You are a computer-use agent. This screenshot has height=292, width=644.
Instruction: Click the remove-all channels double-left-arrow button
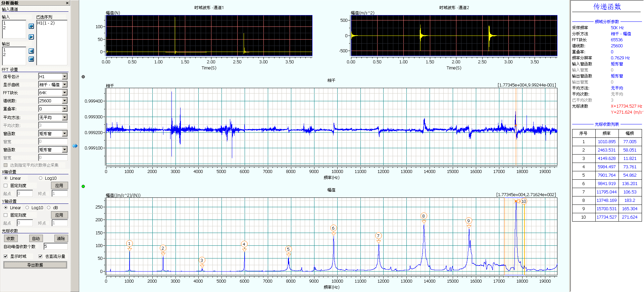pos(31,59)
